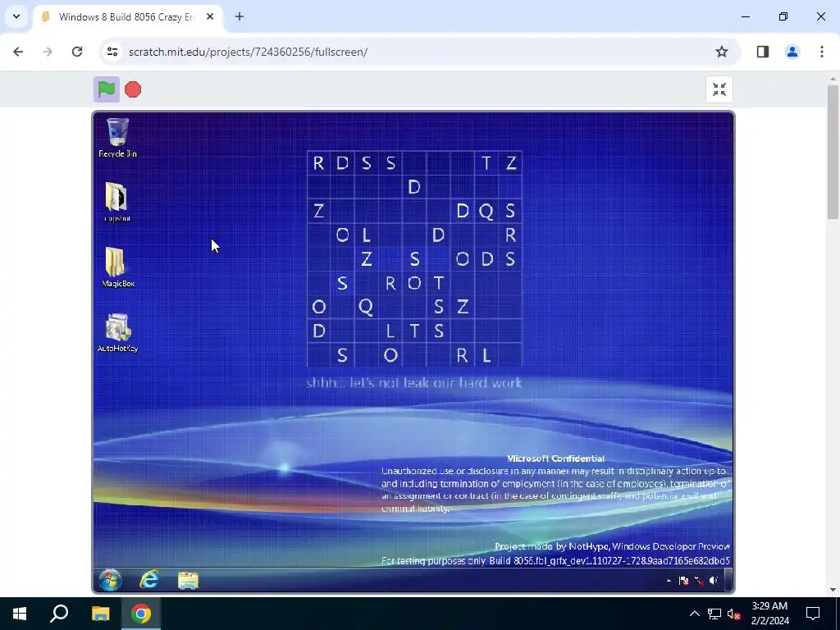The width and height of the screenshot is (840, 630).
Task: Click muted volume icon in Windows taskbar
Action: coord(733,614)
